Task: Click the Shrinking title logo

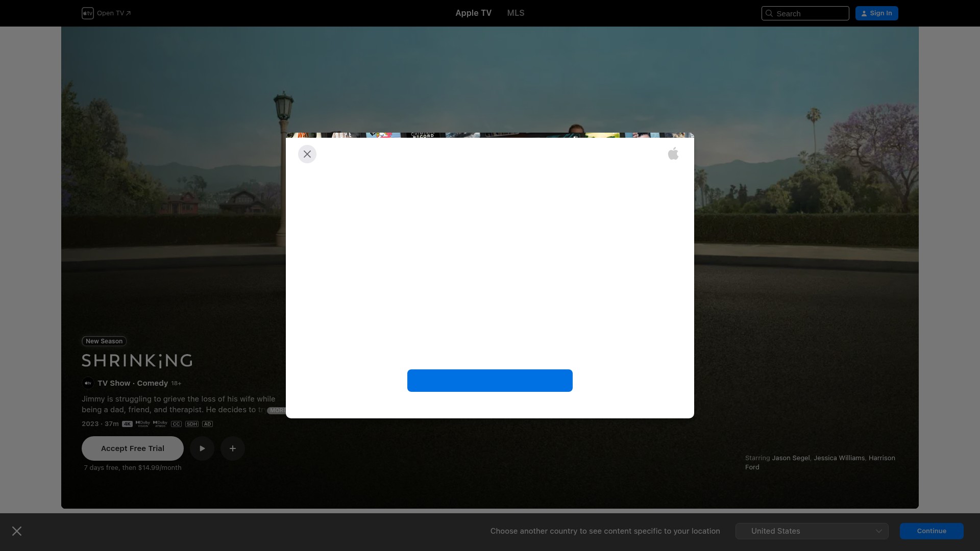Action: click(137, 361)
